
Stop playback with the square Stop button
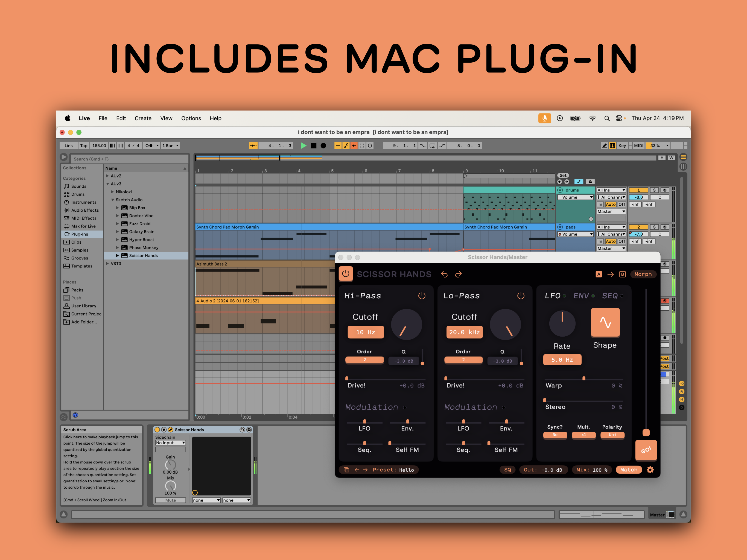click(314, 145)
